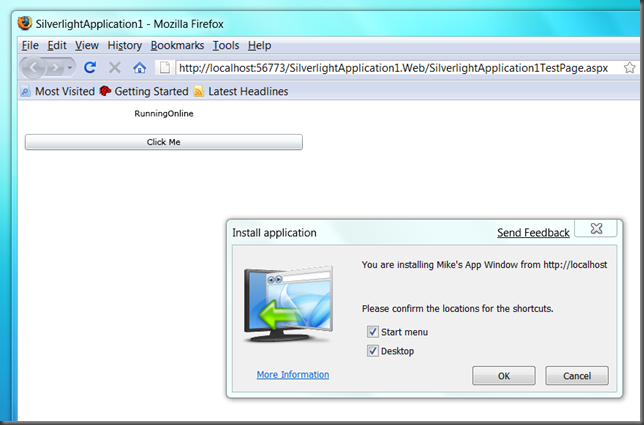
Task: Open the Getting Started bookmark
Action: coord(144,91)
